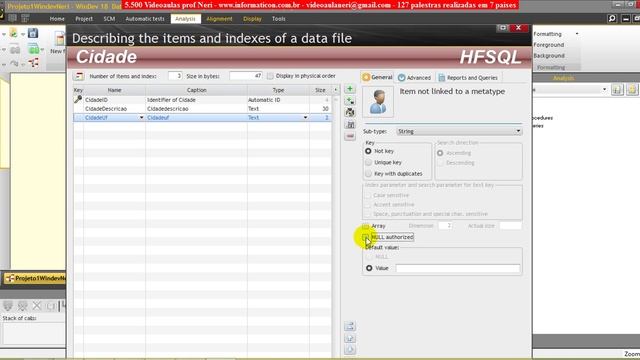Click the bottom icon of the lower-right trio
Viewport: 640px width, 360px height.
[x=350, y=349]
